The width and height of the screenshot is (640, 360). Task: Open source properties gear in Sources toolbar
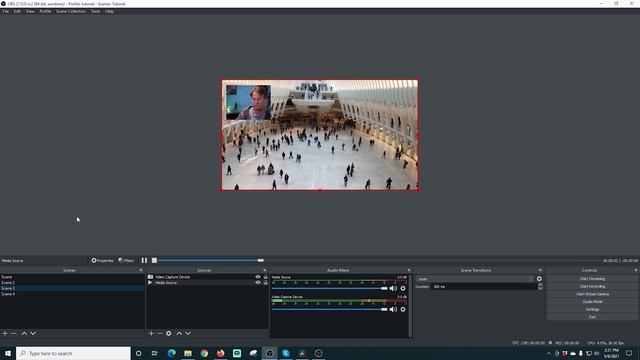169,333
